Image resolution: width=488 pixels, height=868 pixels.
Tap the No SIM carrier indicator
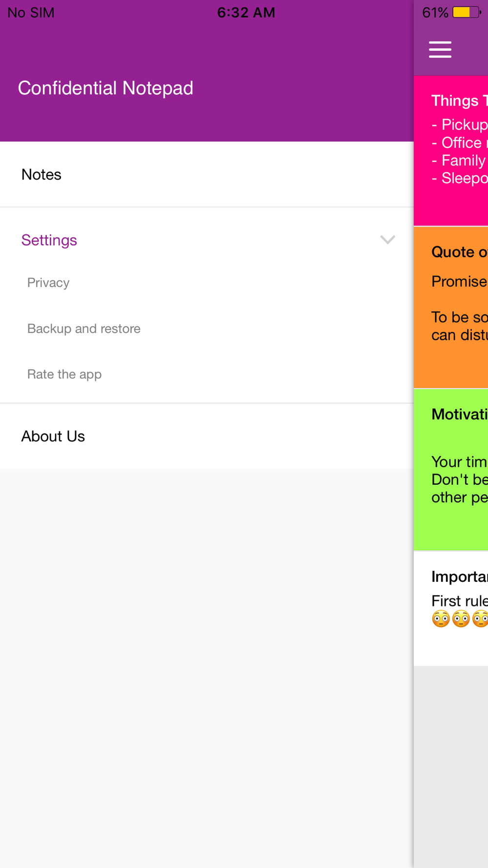[31, 13]
